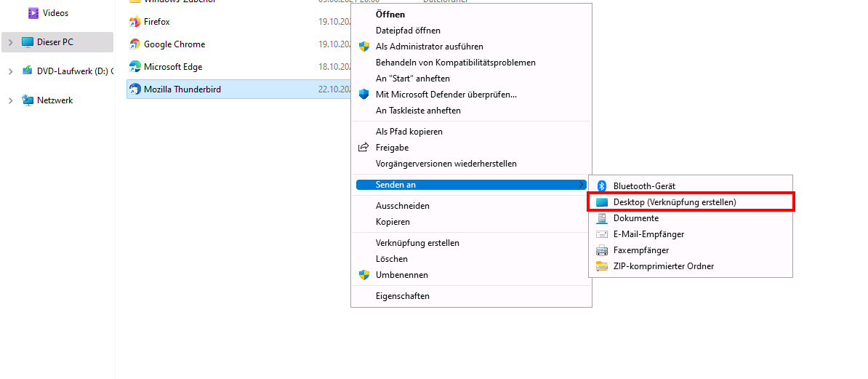Viewport: 868px width, 379px height.
Task: Click the Dokumente icon in submenu
Action: [602, 218]
